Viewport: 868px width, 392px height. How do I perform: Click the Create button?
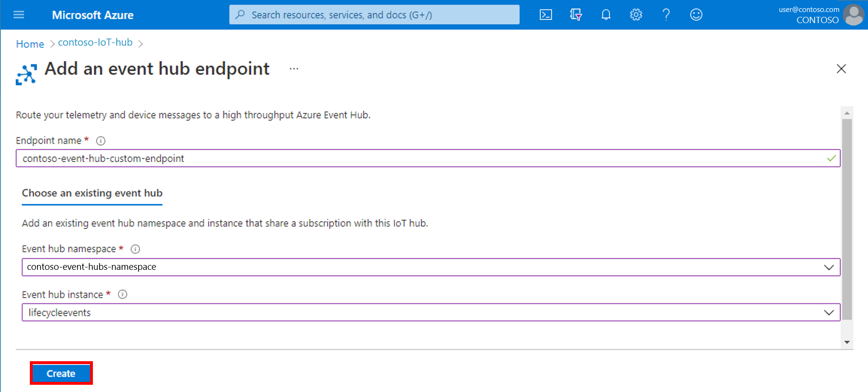61,374
